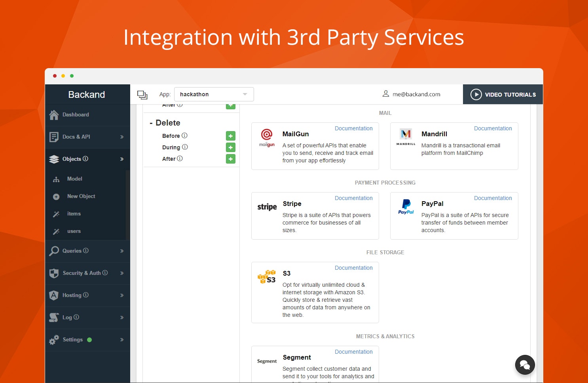Add a Before Delete action

pos(231,136)
